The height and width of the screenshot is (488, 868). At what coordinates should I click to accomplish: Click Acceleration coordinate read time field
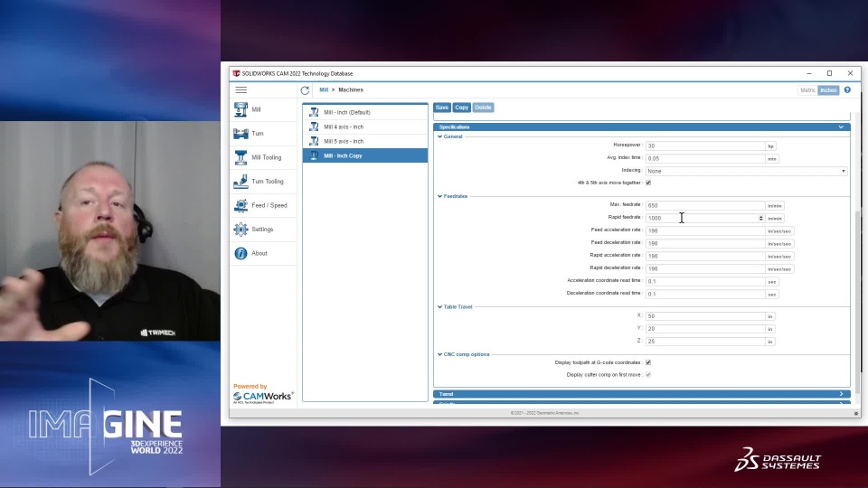click(x=705, y=282)
